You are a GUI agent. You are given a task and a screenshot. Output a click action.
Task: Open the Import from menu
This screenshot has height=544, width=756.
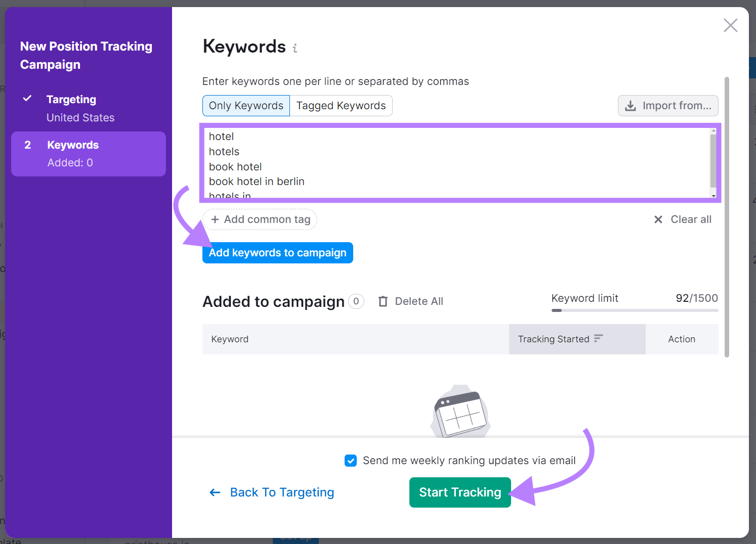[x=668, y=106]
